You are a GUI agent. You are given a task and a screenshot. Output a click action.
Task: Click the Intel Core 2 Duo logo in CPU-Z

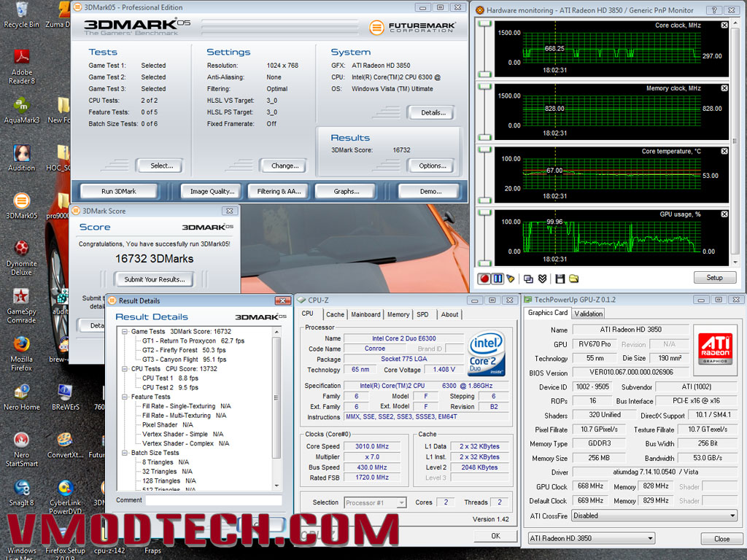[x=486, y=354]
